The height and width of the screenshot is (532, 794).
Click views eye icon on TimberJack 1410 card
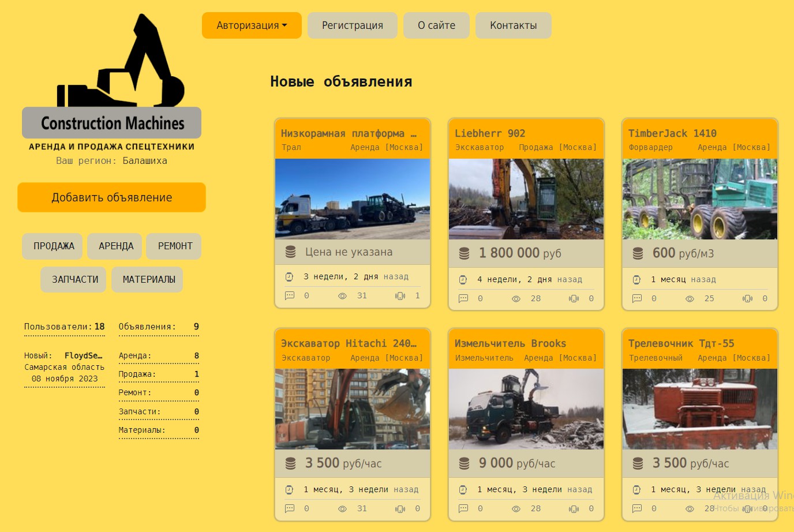coord(690,299)
